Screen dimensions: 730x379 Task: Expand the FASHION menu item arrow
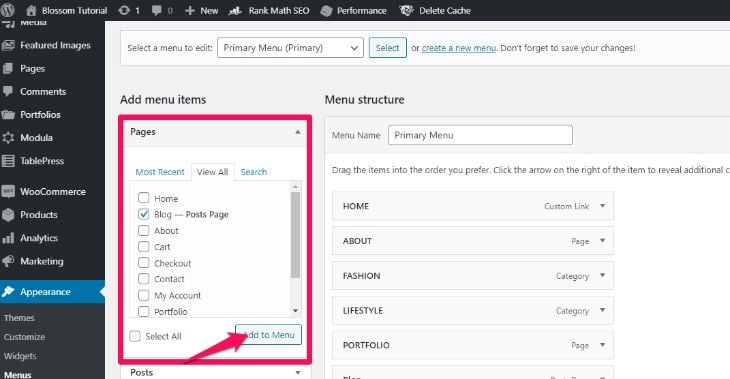[602, 276]
